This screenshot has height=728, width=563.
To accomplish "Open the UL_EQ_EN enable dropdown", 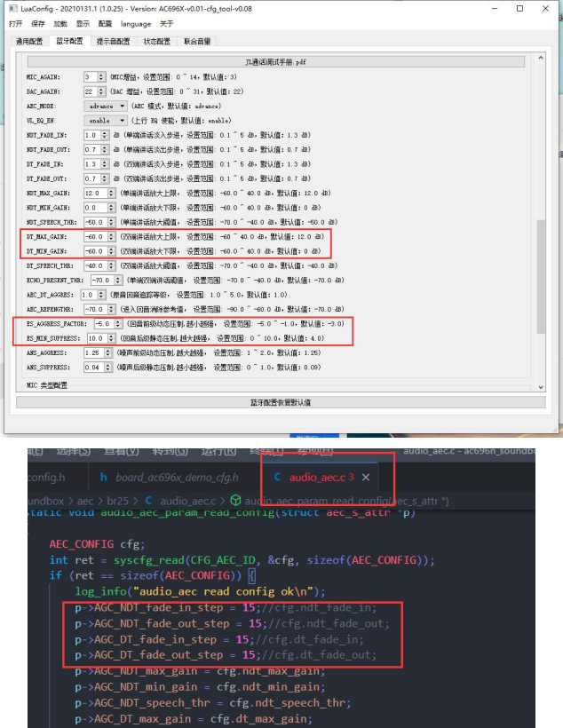I will click(106, 120).
